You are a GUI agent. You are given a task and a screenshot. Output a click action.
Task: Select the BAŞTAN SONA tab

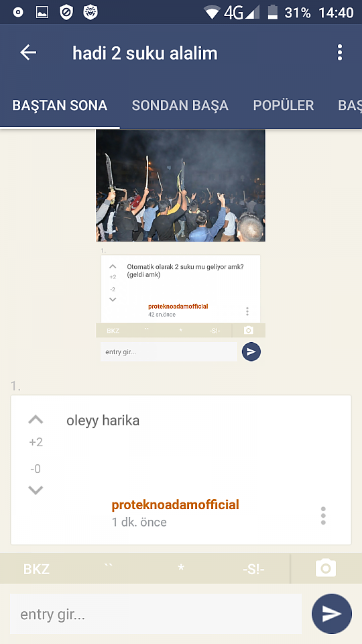pyautogui.click(x=60, y=105)
